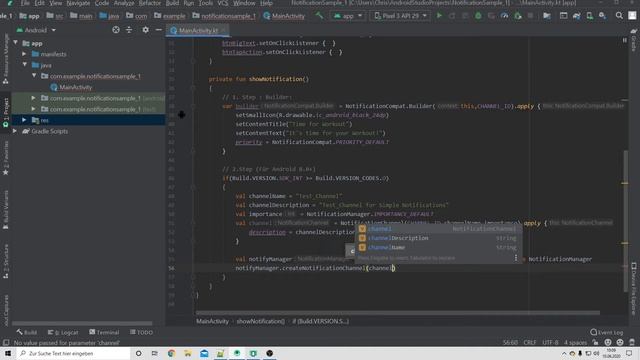Open Project panel settings gear
The height and width of the screenshot is (360, 640).
coord(145,30)
